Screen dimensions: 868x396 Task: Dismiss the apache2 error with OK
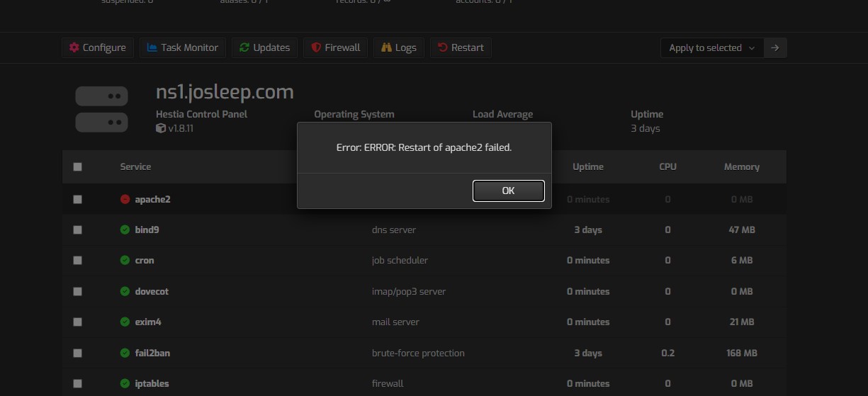508,191
